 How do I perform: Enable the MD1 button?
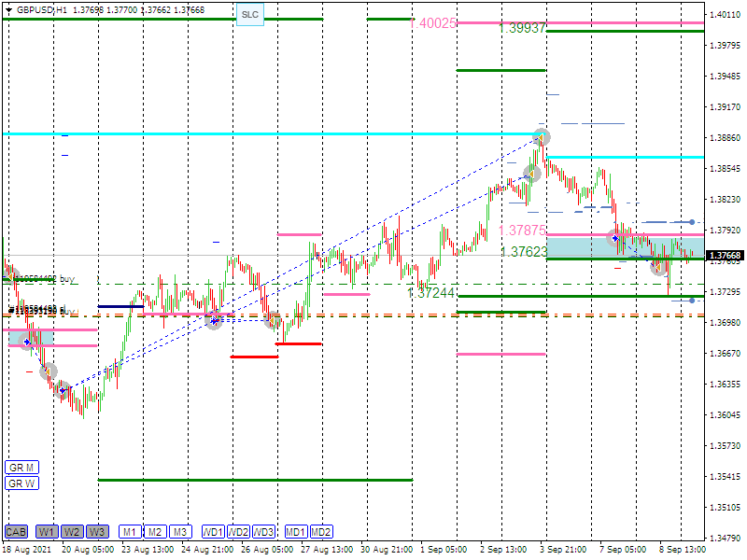coord(296,532)
